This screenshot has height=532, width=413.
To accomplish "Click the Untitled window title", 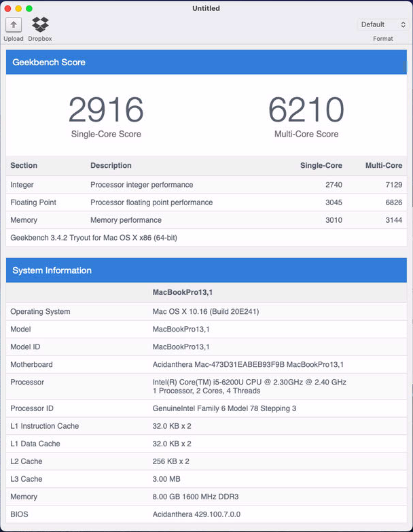I will (206, 8).
